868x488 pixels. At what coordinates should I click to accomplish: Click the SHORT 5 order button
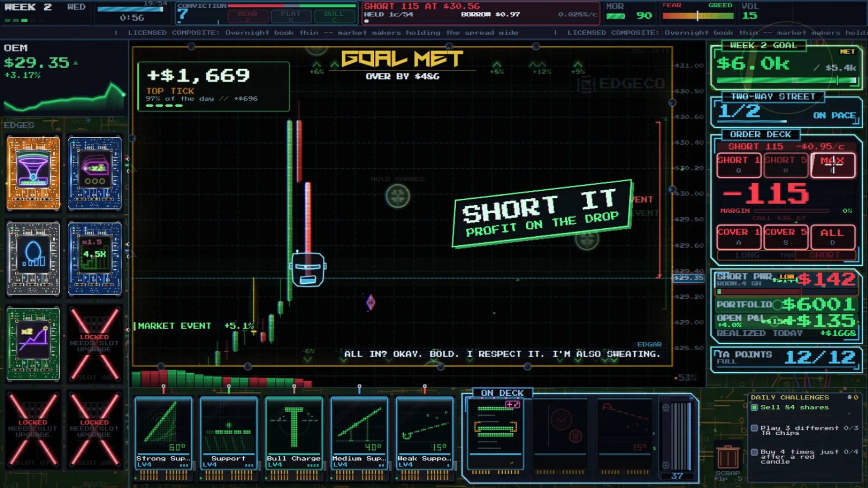[785, 165]
